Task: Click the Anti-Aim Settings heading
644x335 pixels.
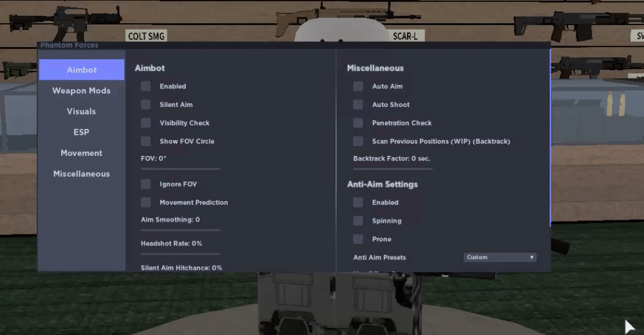Action: pyautogui.click(x=383, y=184)
